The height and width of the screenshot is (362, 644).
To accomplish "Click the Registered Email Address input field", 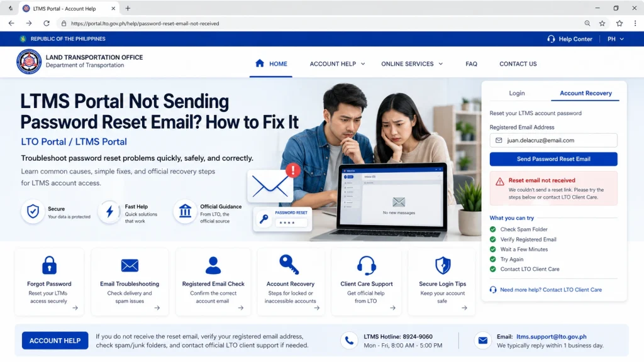I will [x=553, y=140].
